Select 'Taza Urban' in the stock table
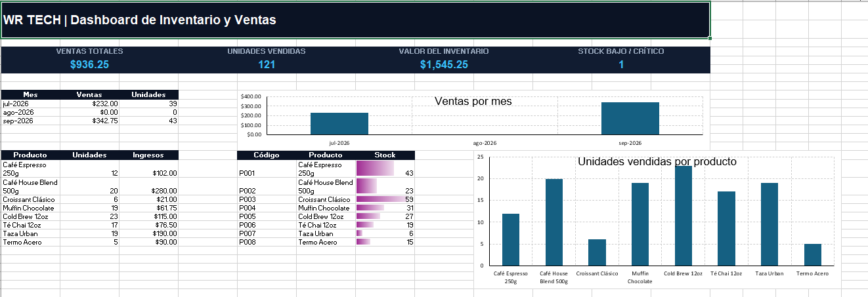 click(x=326, y=233)
